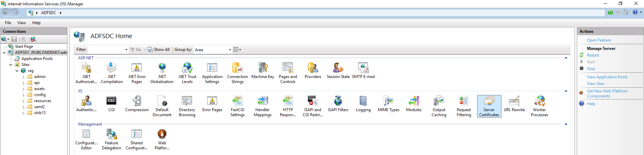Open the Request Filtering feature
This screenshot has width=644, height=155.
tap(464, 105)
